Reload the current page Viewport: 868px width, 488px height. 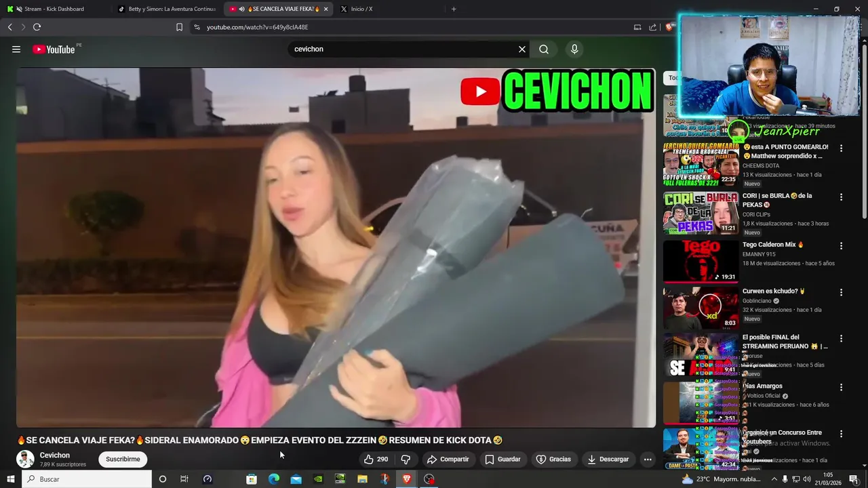tap(37, 27)
